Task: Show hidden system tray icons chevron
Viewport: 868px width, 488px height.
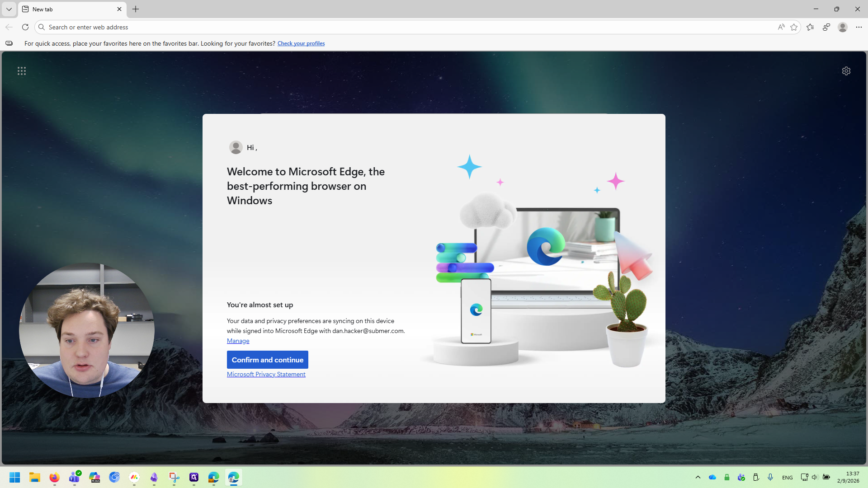Action: 698,477
